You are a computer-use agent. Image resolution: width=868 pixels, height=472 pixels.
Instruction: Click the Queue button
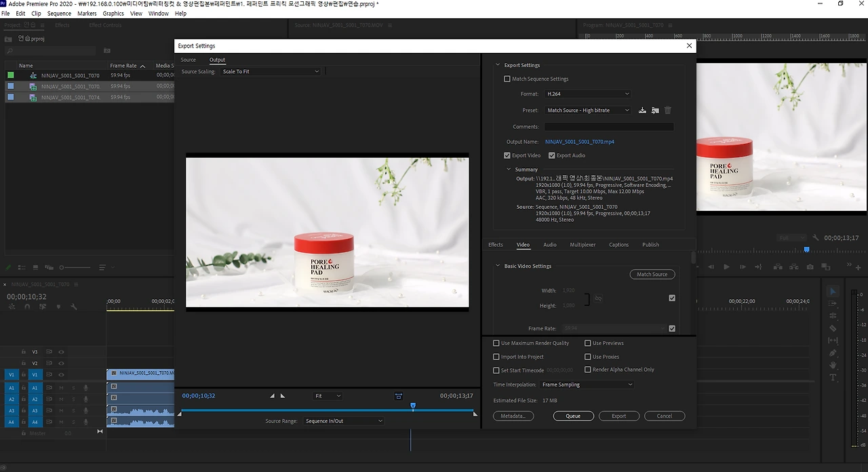point(573,416)
